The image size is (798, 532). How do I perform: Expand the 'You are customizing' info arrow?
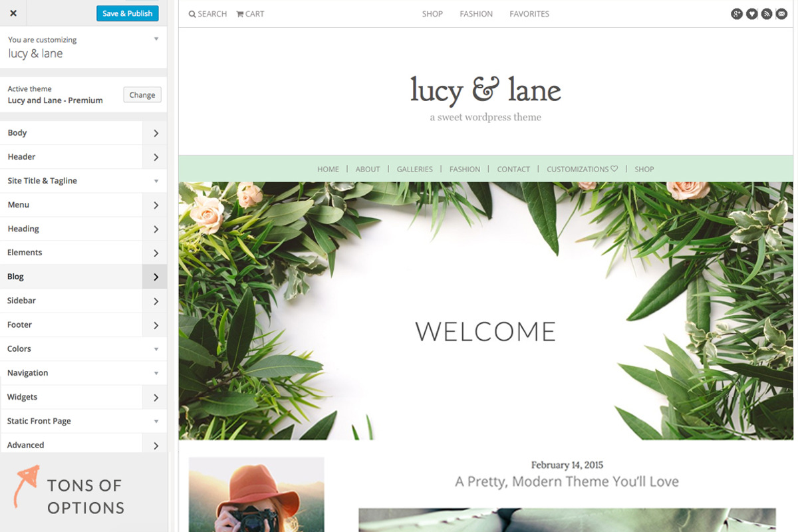click(x=156, y=39)
